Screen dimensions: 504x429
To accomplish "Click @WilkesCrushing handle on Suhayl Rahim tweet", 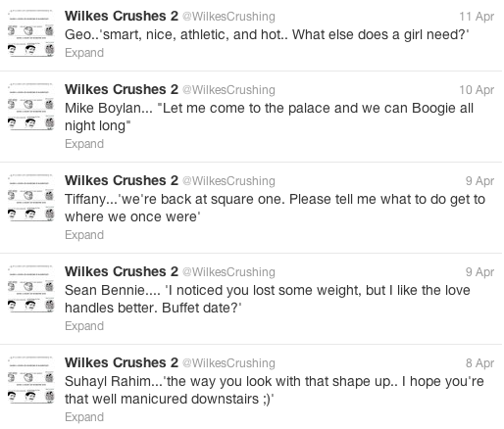I will 228,363.
